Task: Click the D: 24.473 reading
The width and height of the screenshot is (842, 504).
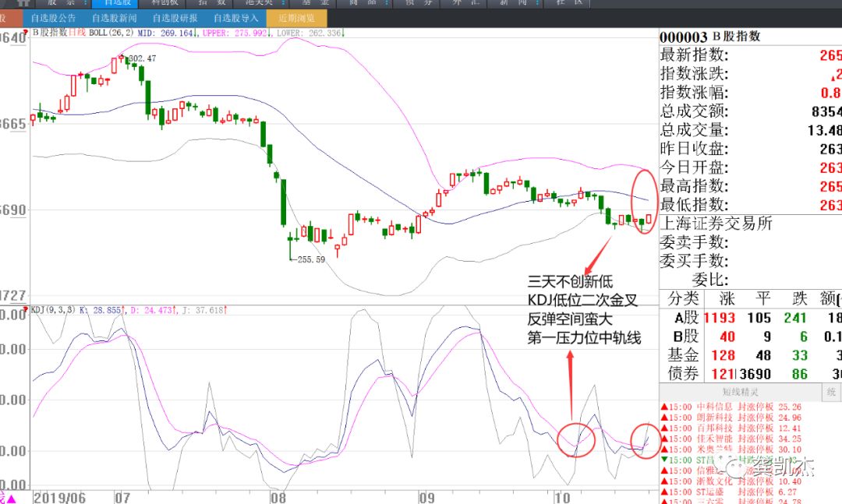Action: click(x=154, y=310)
